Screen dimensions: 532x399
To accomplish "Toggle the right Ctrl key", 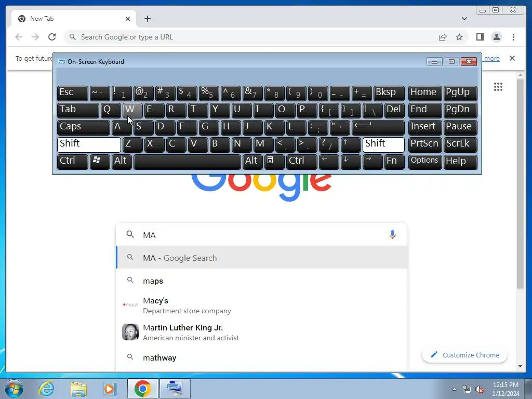I will click(302, 162).
